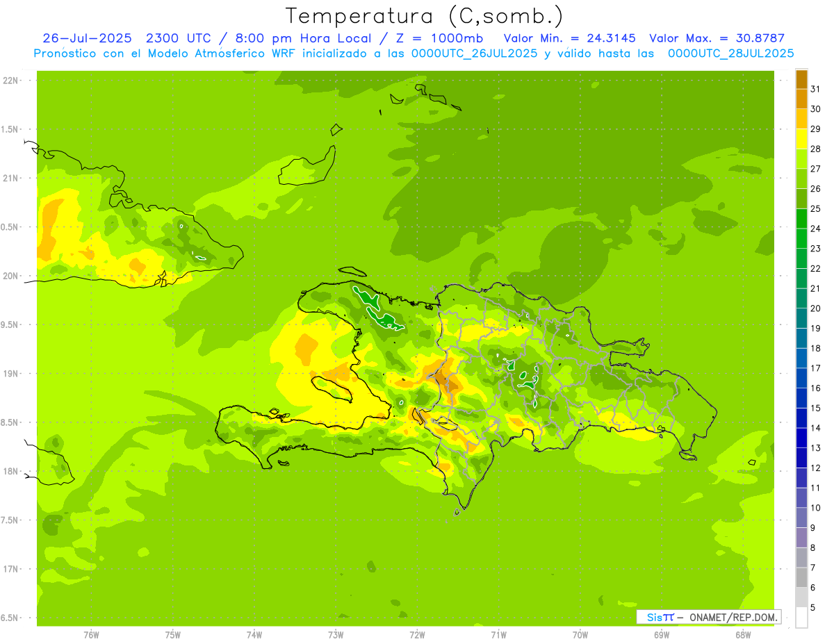Click the title "Temperatura (C,somb.)"
Image resolution: width=834 pixels, height=644 pixels.
coord(425,16)
